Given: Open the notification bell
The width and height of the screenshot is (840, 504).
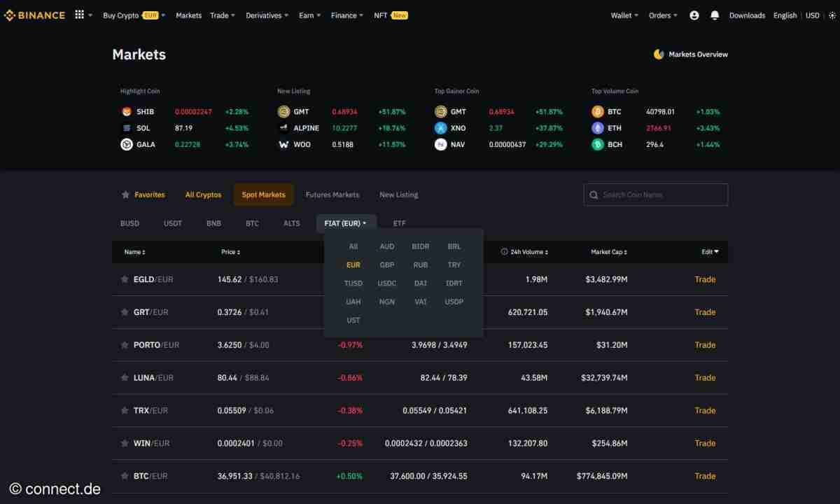Looking at the screenshot, I should click(x=715, y=15).
